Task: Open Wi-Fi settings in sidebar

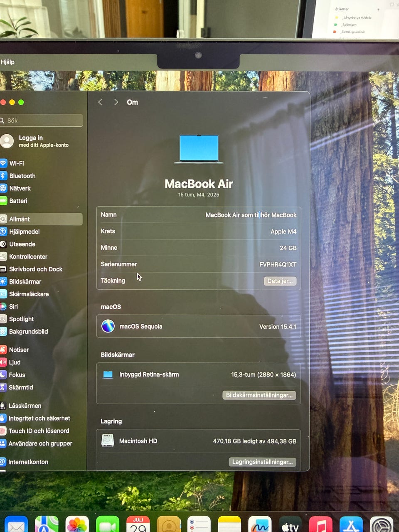Action: point(12,163)
